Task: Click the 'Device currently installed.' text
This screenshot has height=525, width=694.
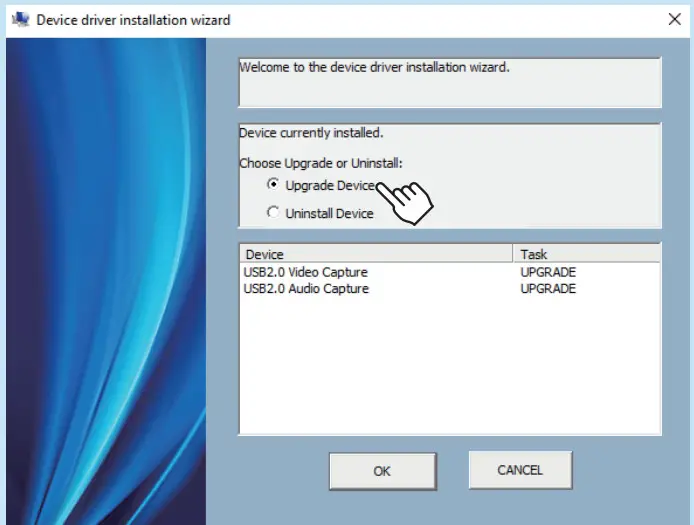Action: pos(311,133)
